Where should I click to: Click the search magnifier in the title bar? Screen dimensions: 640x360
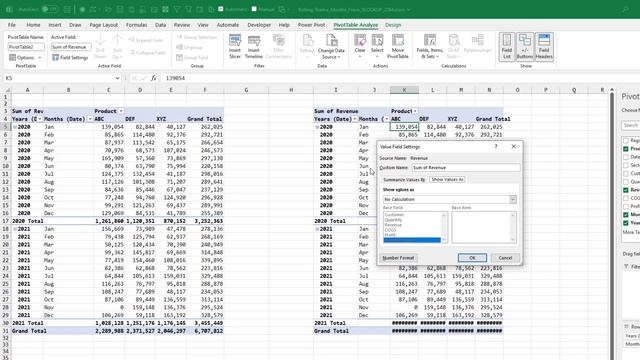click(x=625, y=9)
